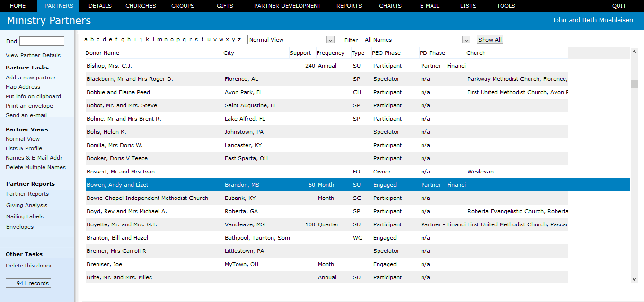The width and height of the screenshot is (644, 302).
Task: Sort by the Donor Name column header
Action: tap(102, 53)
